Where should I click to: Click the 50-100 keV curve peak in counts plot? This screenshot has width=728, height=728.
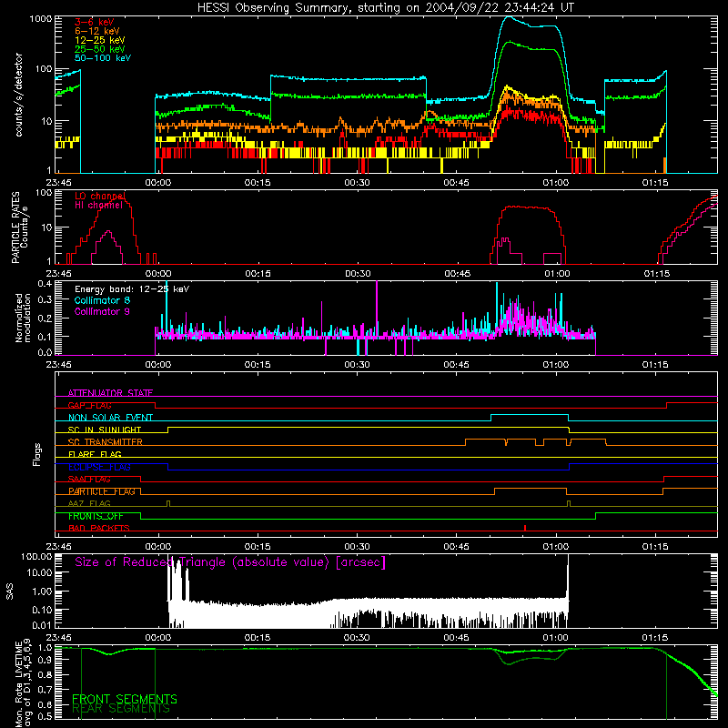[509, 17]
